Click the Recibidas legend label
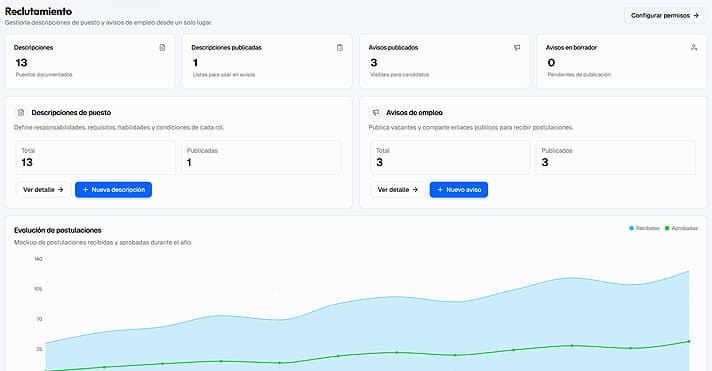This screenshot has height=371, width=712. [648, 228]
